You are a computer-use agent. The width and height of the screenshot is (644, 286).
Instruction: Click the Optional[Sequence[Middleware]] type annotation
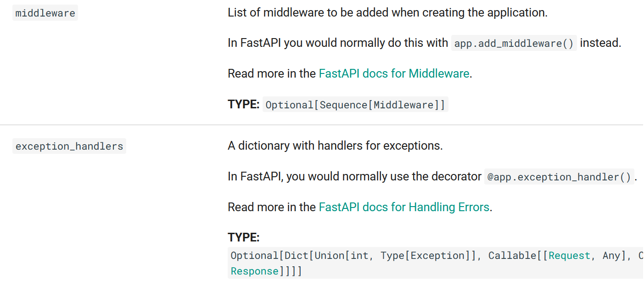pyautogui.click(x=355, y=105)
